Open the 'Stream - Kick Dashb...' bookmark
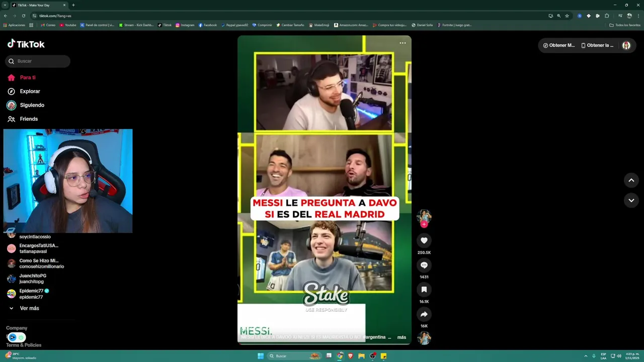 pyautogui.click(x=136, y=25)
